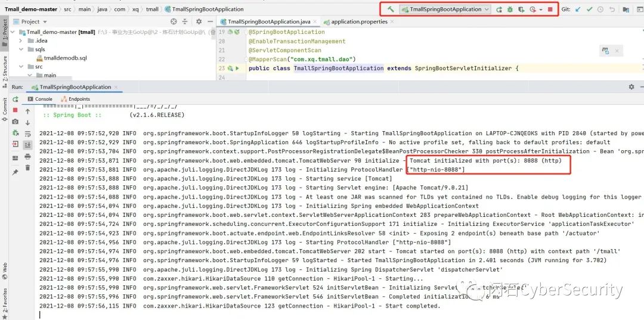644x320 pixels.
Task: Close the floating Maven reload popup
Action: (617, 51)
